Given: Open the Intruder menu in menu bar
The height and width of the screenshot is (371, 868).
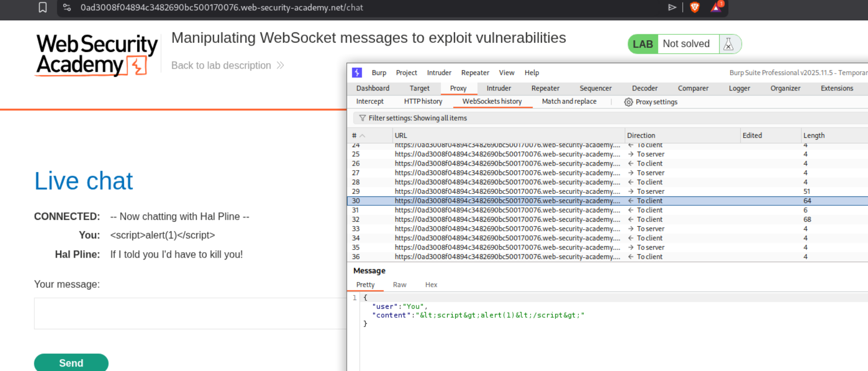Looking at the screenshot, I should point(439,73).
